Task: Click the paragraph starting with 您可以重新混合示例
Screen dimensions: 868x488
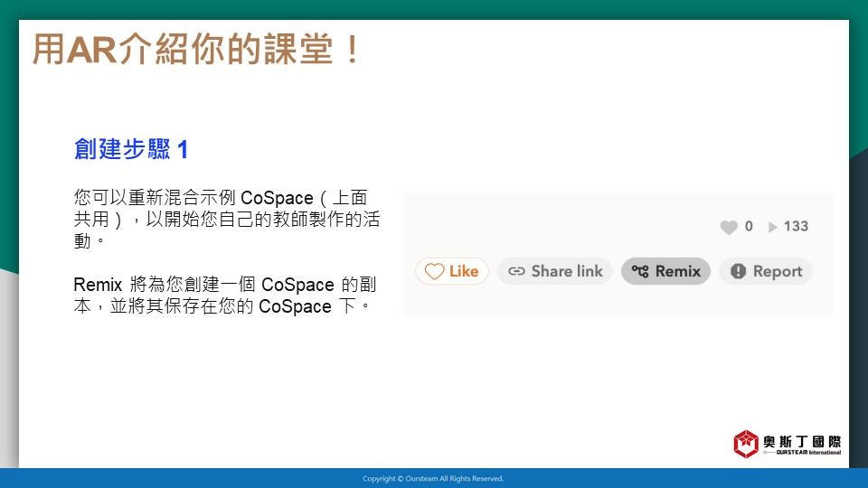Action: (226, 219)
